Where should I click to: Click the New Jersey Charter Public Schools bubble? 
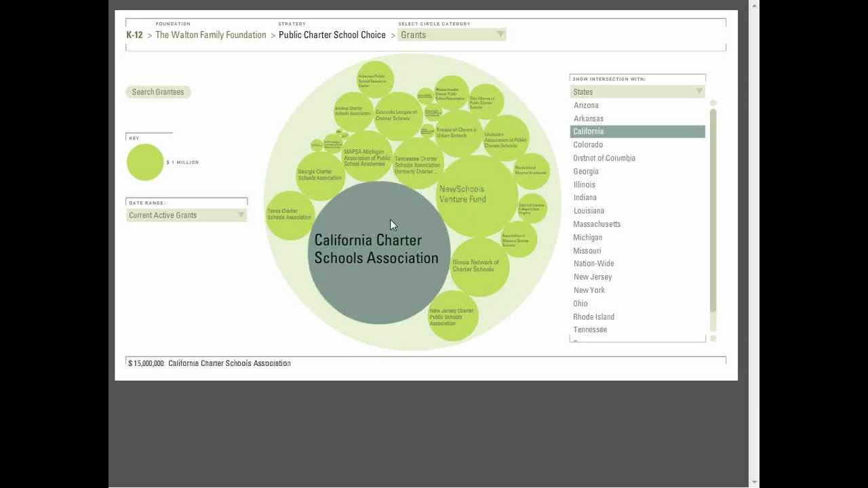(x=452, y=316)
